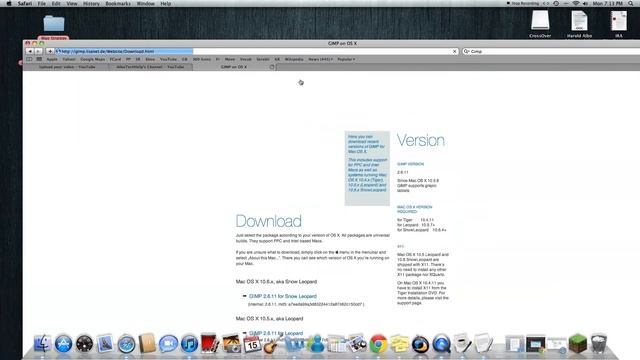Open Dashboard from the dock

[x=84, y=344]
